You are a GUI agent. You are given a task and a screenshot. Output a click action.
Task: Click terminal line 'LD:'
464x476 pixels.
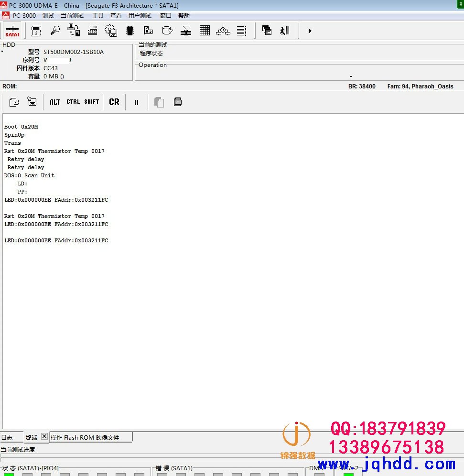click(x=22, y=184)
